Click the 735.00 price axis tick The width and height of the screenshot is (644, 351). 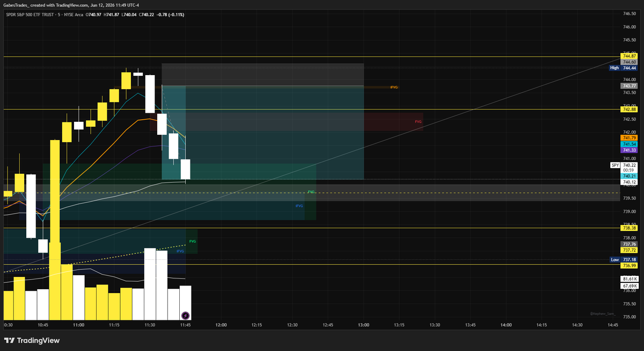(x=630, y=317)
